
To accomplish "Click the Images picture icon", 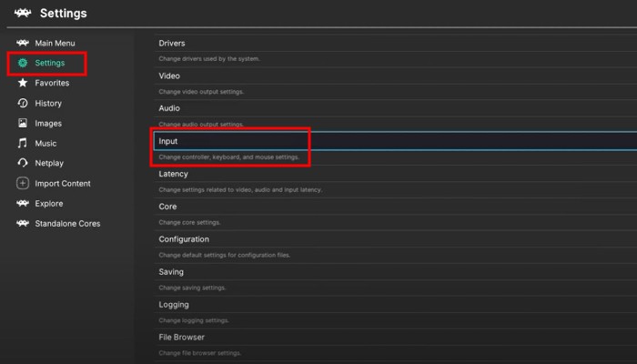I will (x=23, y=123).
